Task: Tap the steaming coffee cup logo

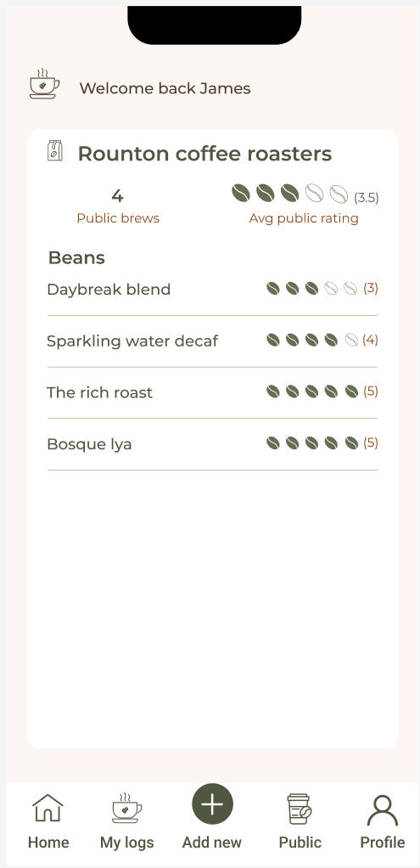Action: 44,84
